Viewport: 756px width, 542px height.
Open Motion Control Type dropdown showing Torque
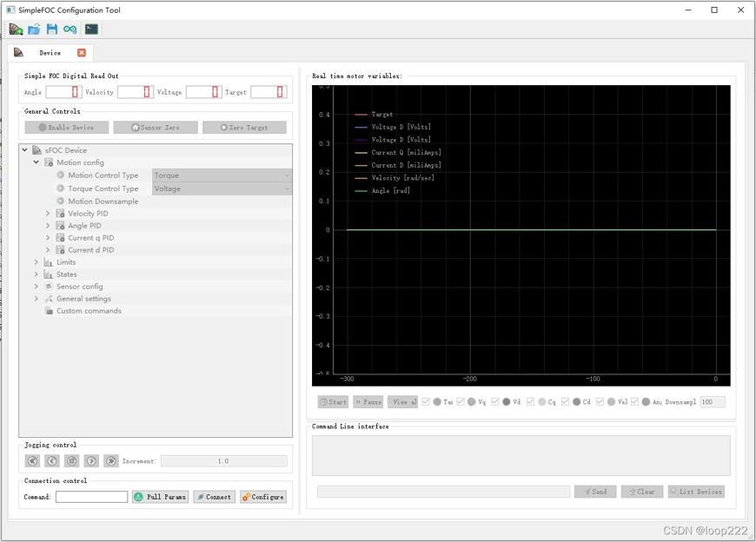pos(222,175)
